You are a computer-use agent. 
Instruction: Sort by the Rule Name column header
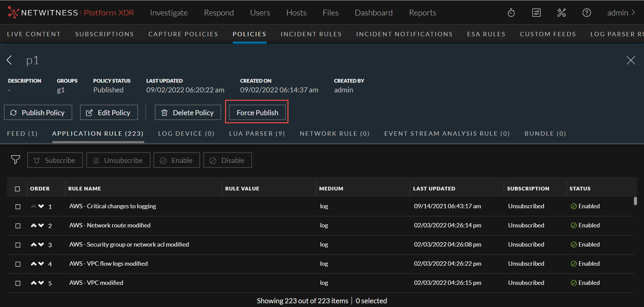click(85, 189)
